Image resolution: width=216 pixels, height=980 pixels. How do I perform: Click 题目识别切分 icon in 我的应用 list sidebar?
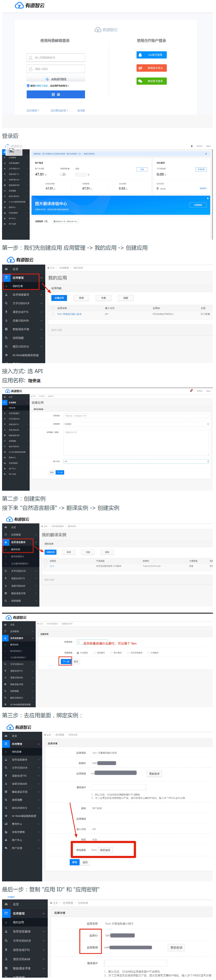point(6,346)
